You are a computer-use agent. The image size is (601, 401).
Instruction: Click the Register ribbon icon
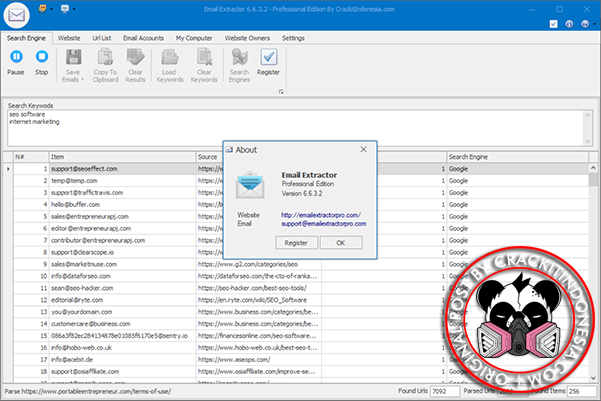[269, 57]
